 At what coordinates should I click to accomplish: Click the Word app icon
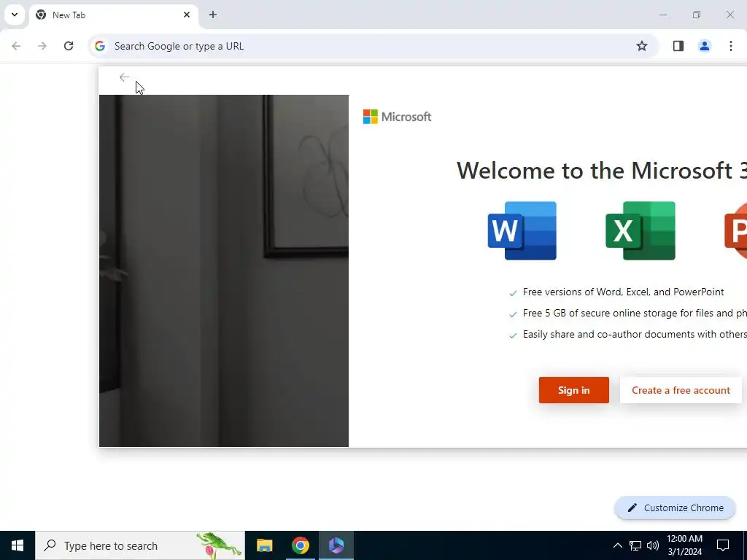[522, 231]
